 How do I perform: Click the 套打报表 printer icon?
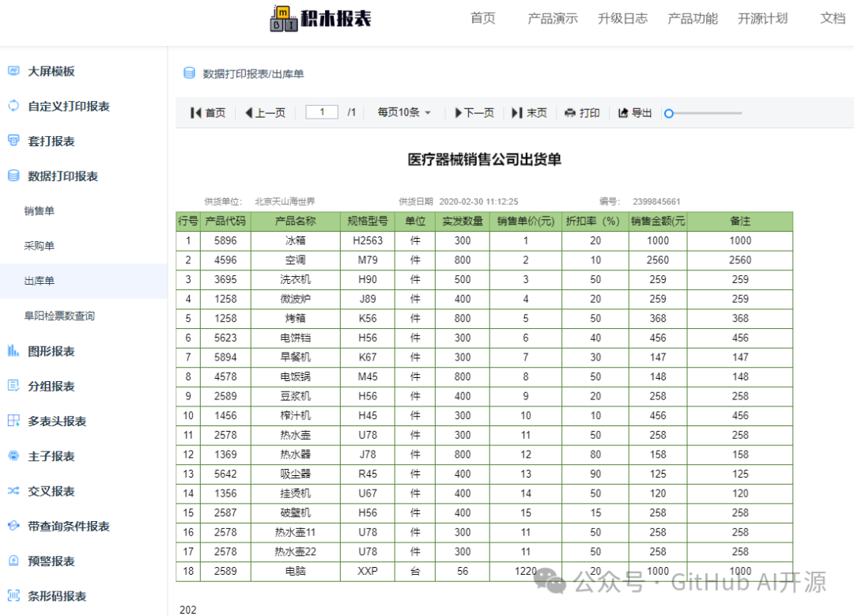coord(13,141)
